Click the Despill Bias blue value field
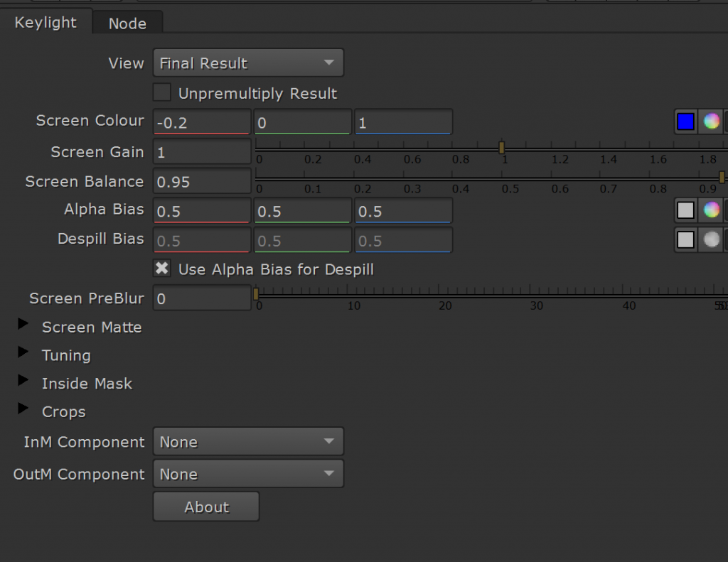The height and width of the screenshot is (562, 728). [x=404, y=240]
